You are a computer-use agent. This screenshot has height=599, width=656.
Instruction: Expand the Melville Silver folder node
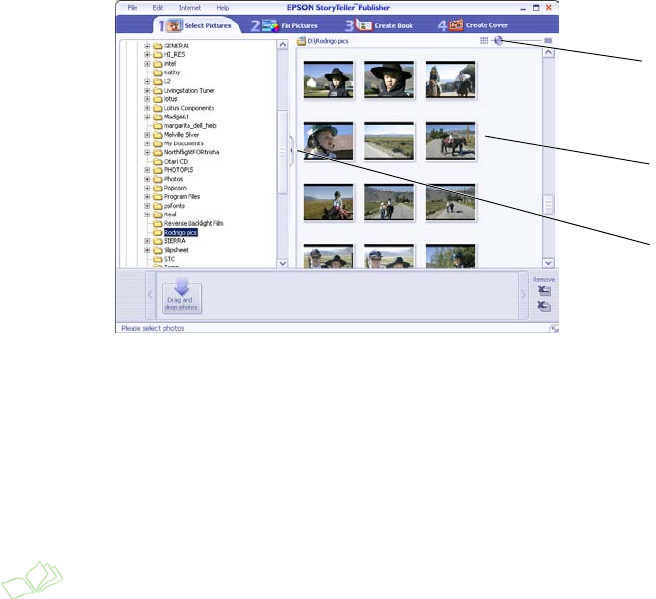pos(147,135)
